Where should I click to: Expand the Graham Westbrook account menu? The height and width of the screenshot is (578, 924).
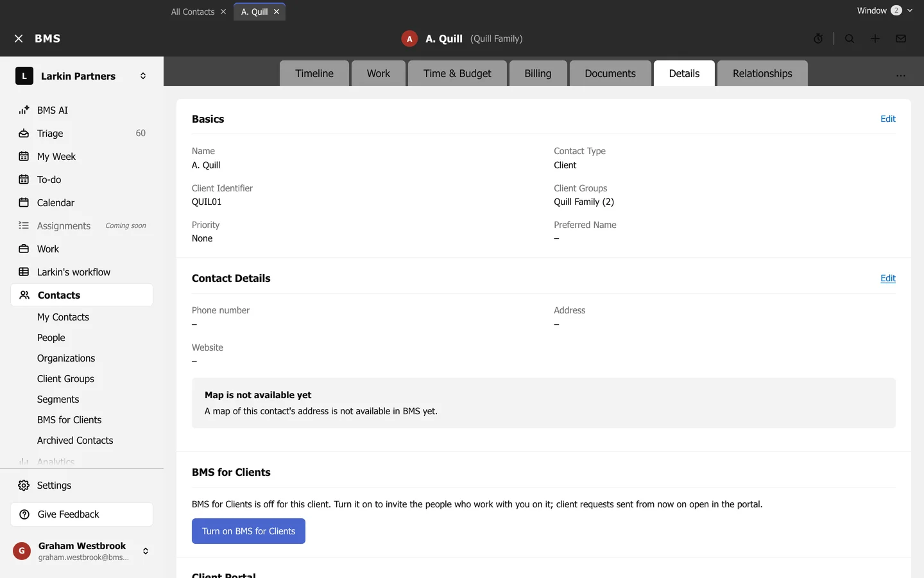pyautogui.click(x=146, y=551)
